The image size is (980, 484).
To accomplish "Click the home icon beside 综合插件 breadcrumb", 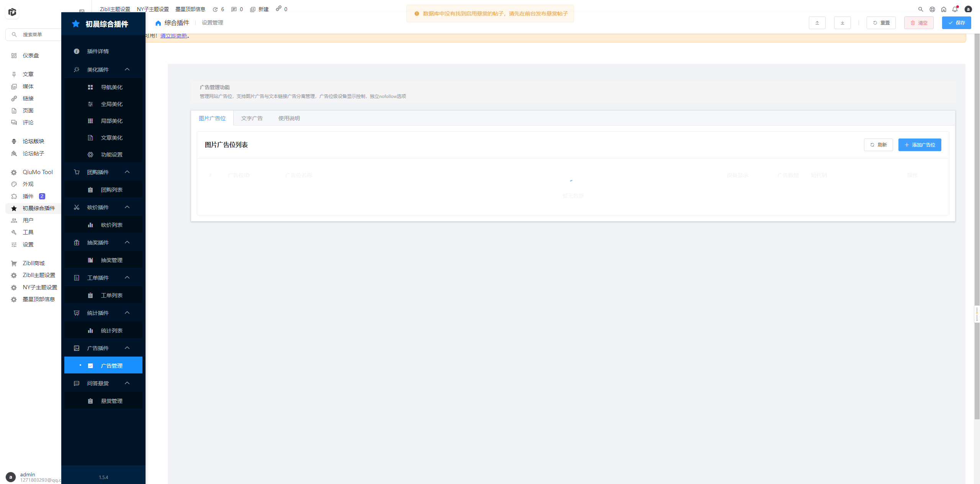I will (x=158, y=23).
